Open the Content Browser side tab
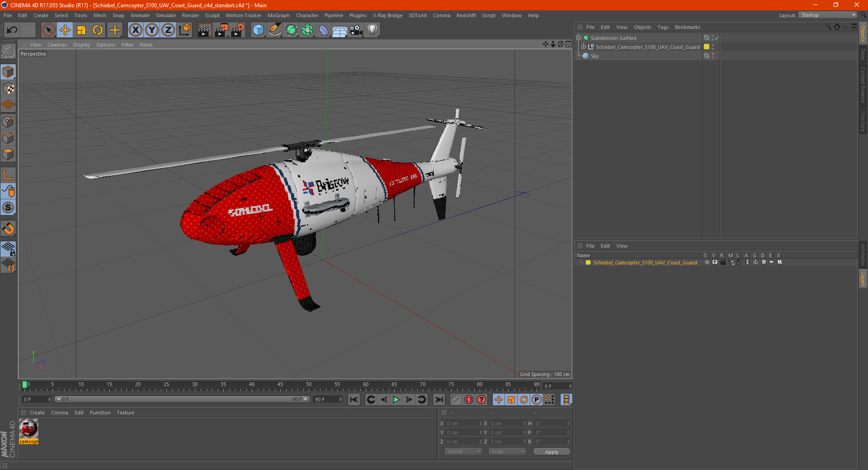 pos(863,85)
